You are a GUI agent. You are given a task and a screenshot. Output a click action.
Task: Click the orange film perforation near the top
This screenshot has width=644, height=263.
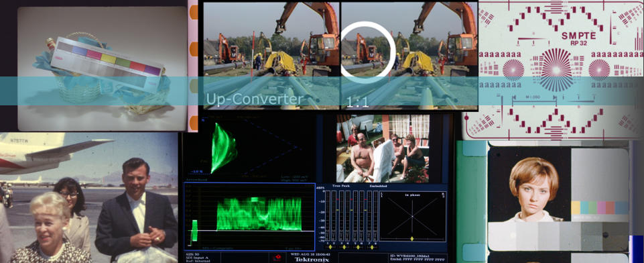[194, 12]
